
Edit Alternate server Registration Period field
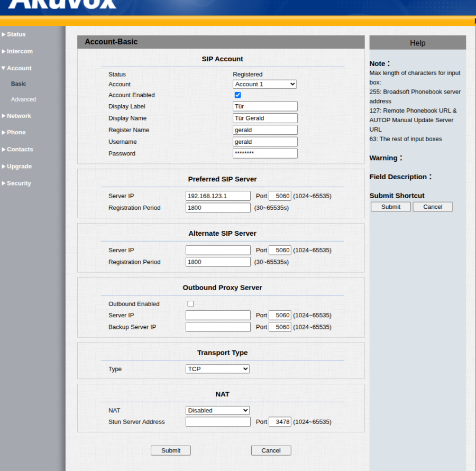coord(218,262)
